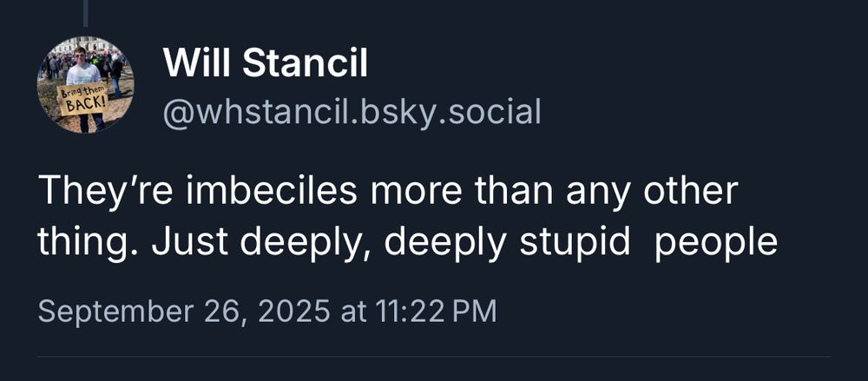
Task: Open the @whstancil.bsky.social handle link
Action: [x=352, y=111]
